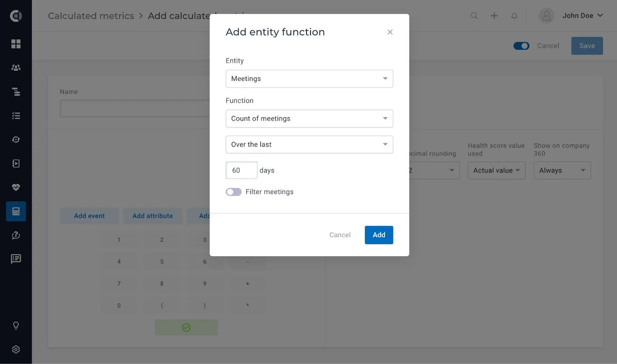This screenshot has height=364, width=617.
Task: Open the lifecycle sync icon in sidebar
Action: click(x=16, y=139)
